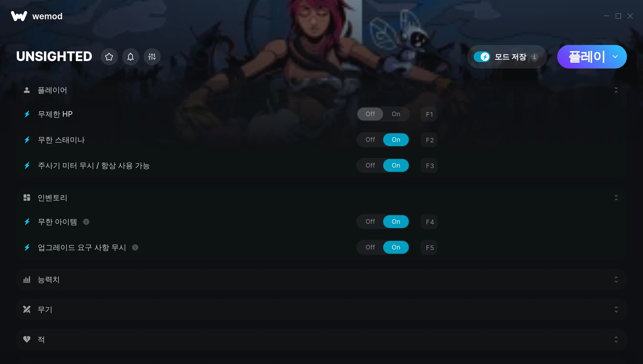This screenshot has height=364, width=643.
Task: Turn Off the 무한 아이템 cheat
Action: (x=370, y=222)
